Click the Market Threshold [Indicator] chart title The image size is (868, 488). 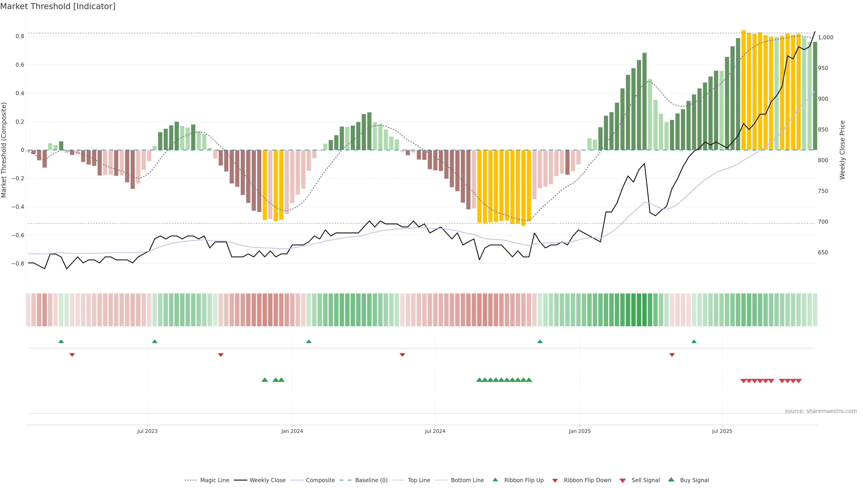tap(58, 6)
